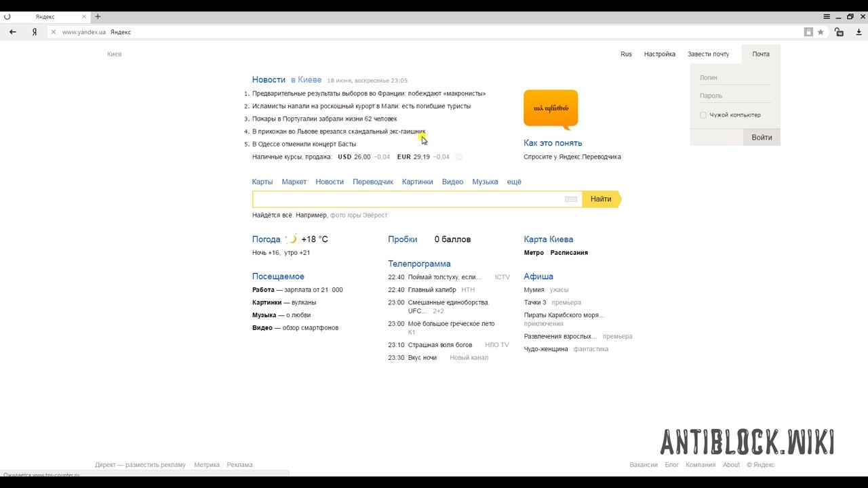Open a new tab with the plus button
The width and height of the screenshot is (868, 488).
(98, 16)
